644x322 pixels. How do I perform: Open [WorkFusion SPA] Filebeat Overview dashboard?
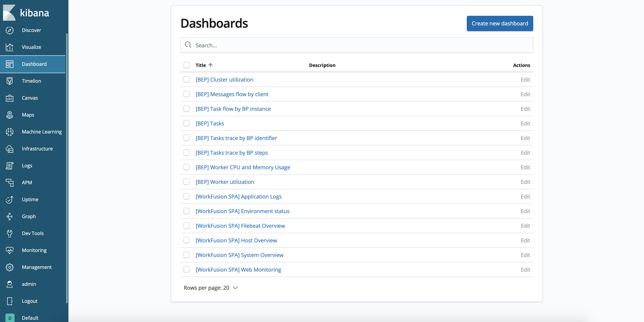pos(240,226)
